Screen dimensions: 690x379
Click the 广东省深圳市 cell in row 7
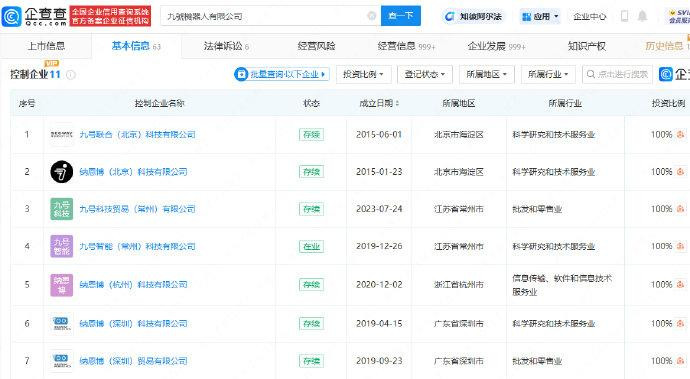click(x=459, y=361)
